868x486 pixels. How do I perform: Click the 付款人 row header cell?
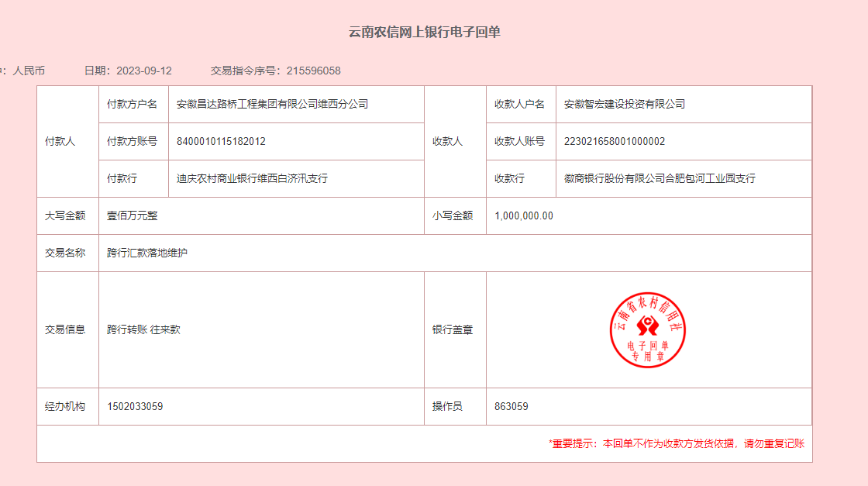pyautogui.click(x=60, y=141)
